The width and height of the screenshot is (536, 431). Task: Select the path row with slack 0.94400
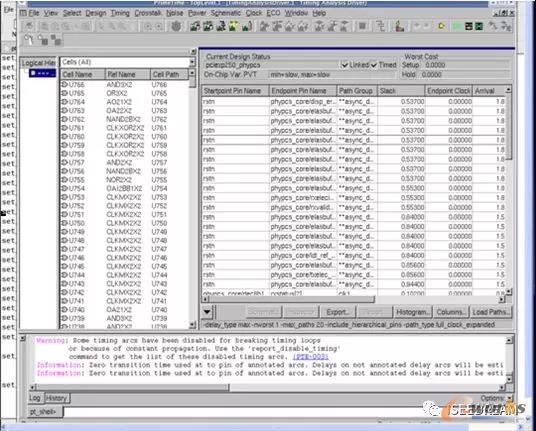point(354,284)
